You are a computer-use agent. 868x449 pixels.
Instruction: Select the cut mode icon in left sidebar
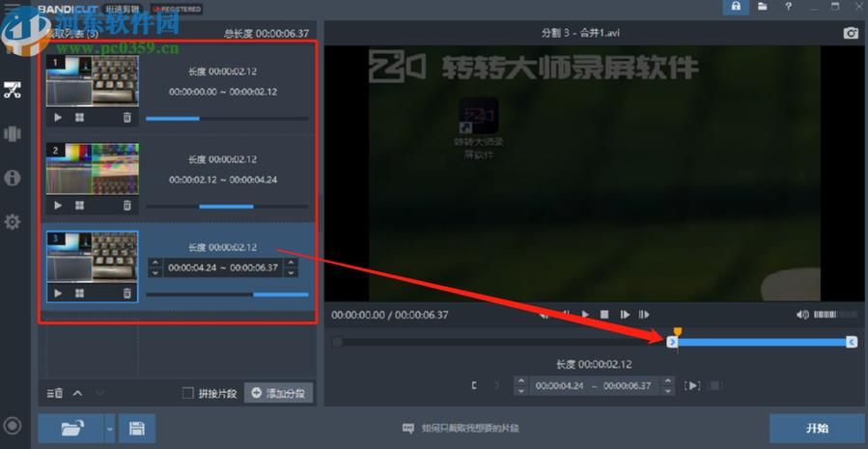(13, 90)
